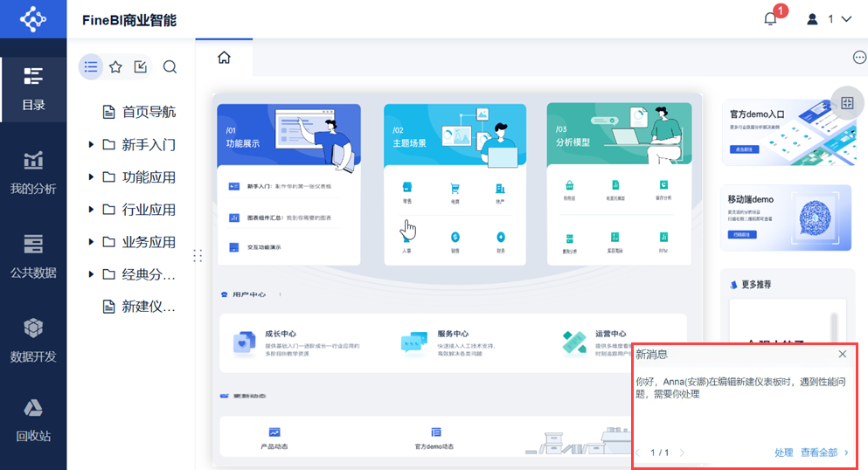Click the 官方demo入口 button
Screen dimensions: 868x470
(744, 149)
